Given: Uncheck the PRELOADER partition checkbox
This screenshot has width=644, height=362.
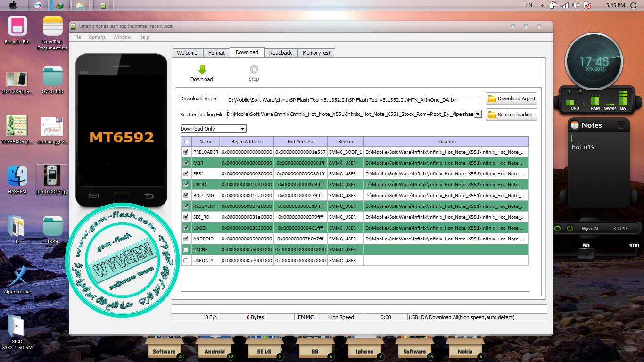Looking at the screenshot, I should click(x=186, y=152).
